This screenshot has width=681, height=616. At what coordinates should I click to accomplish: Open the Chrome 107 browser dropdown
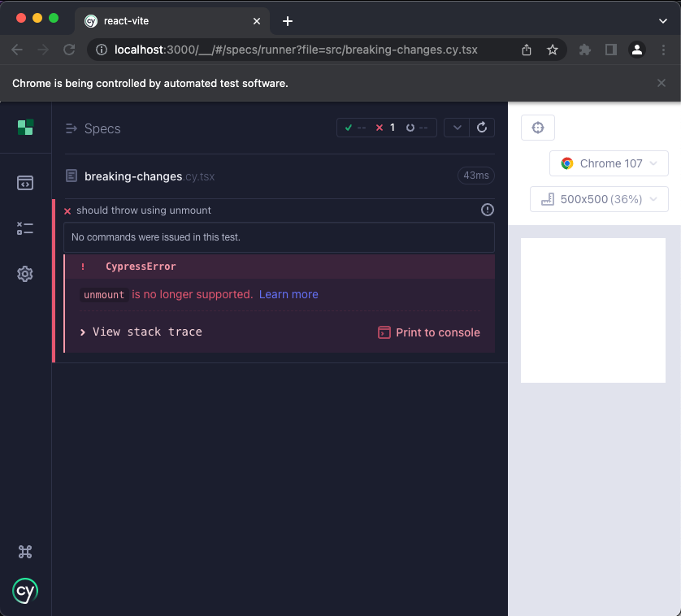click(609, 163)
